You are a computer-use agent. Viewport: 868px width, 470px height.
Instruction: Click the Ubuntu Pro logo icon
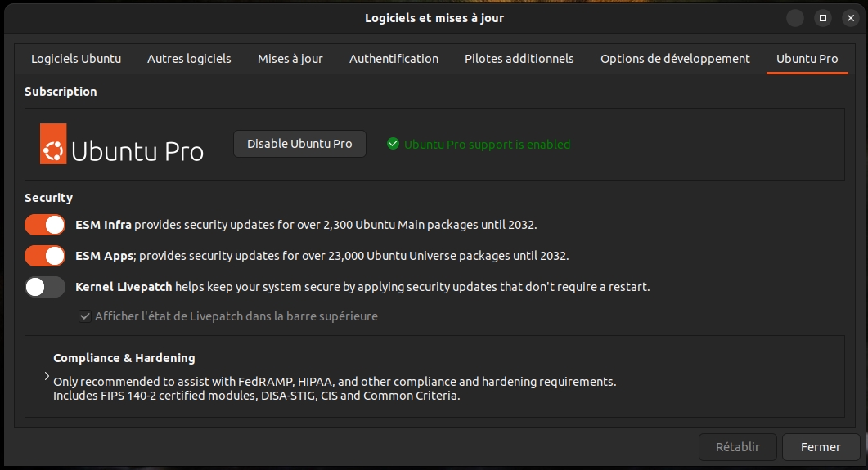point(53,144)
